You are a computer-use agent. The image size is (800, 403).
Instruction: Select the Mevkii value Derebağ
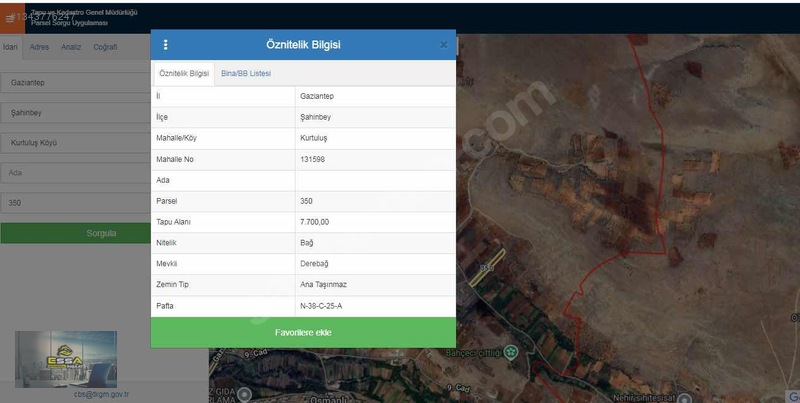pyautogui.click(x=314, y=264)
